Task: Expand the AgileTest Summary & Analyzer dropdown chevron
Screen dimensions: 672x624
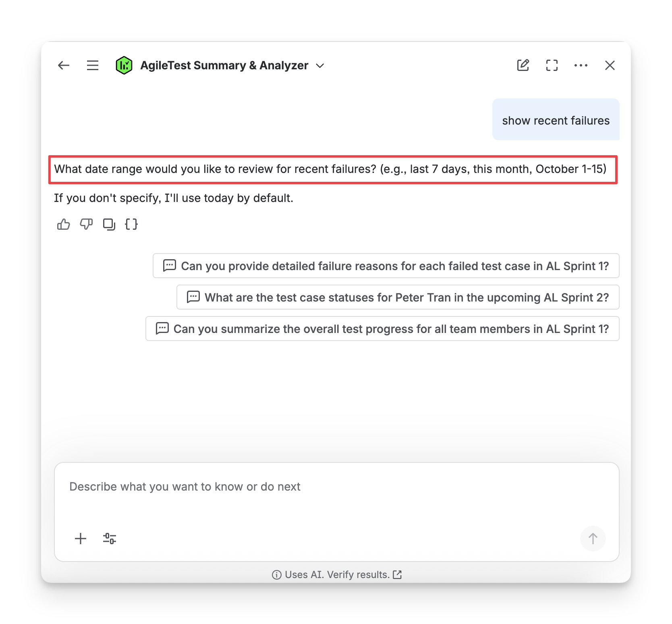Action: [x=320, y=66]
